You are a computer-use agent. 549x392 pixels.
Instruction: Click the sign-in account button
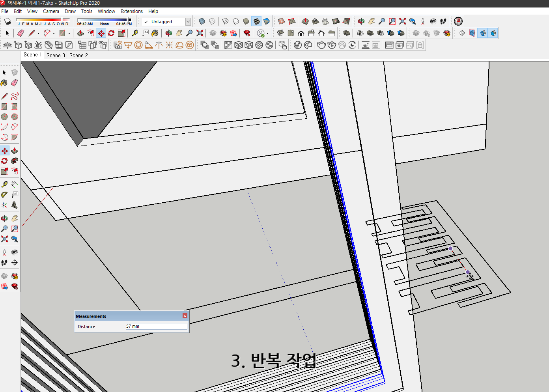(x=261, y=33)
